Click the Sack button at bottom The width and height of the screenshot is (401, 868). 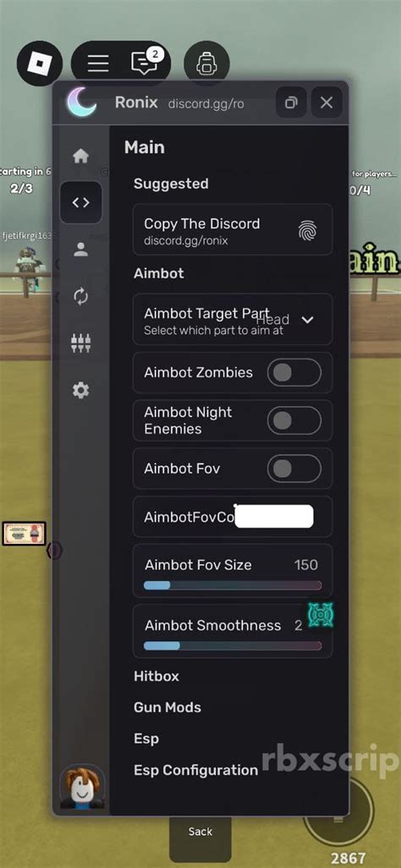click(x=200, y=832)
